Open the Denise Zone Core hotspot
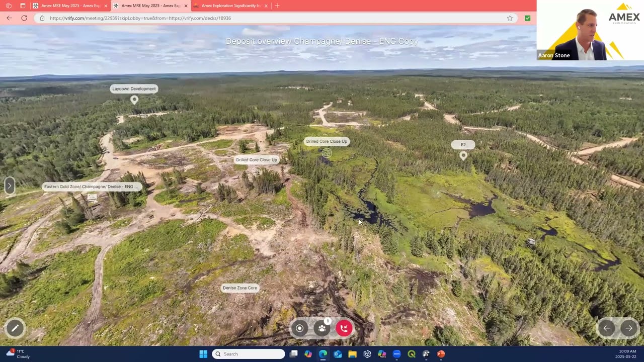The image size is (644, 362). 240,288
